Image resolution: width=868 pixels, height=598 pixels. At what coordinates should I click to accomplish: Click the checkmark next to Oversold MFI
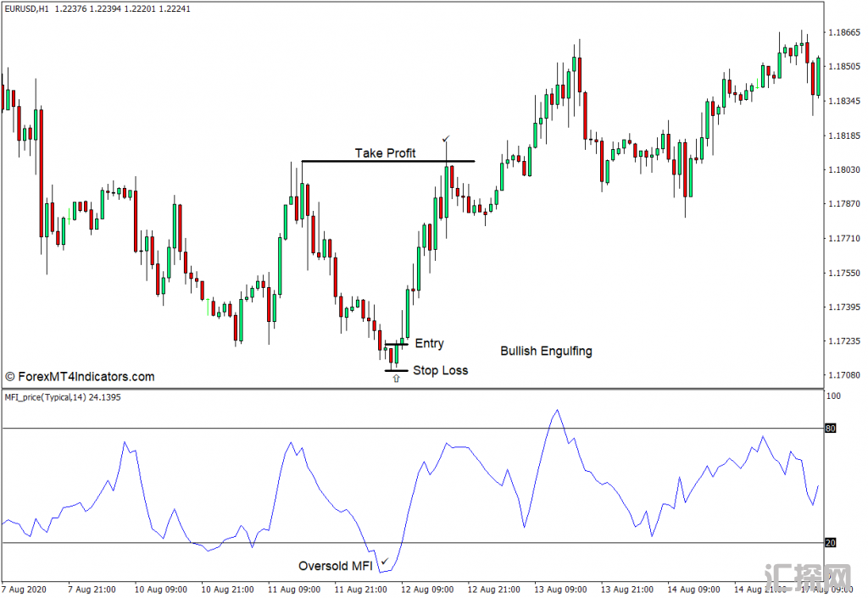point(385,561)
